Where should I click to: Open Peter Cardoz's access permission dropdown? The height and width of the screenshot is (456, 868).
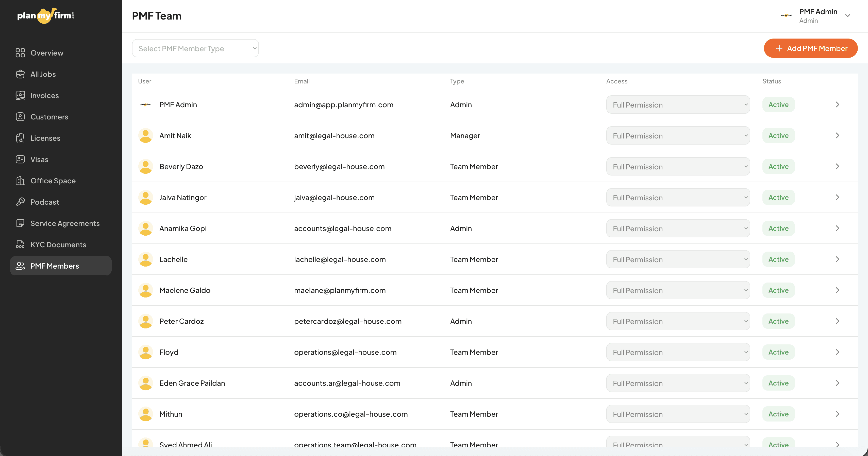pos(678,321)
